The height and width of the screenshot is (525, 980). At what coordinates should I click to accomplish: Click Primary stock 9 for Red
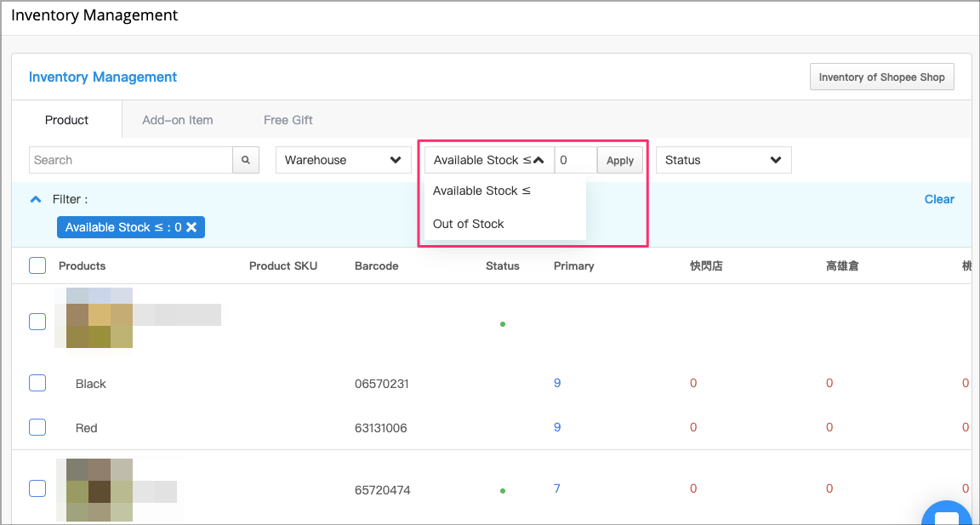(557, 427)
